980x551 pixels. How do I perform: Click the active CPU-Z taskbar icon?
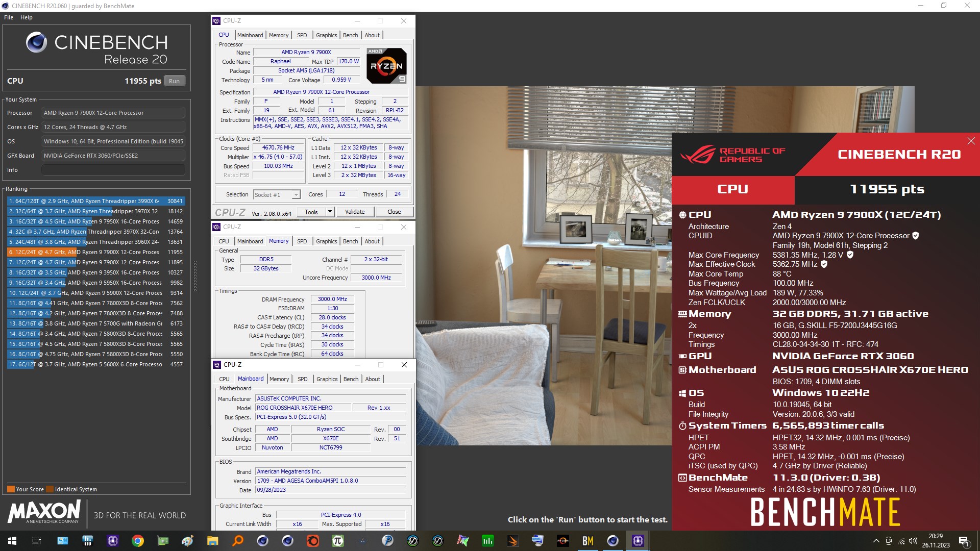click(x=638, y=541)
